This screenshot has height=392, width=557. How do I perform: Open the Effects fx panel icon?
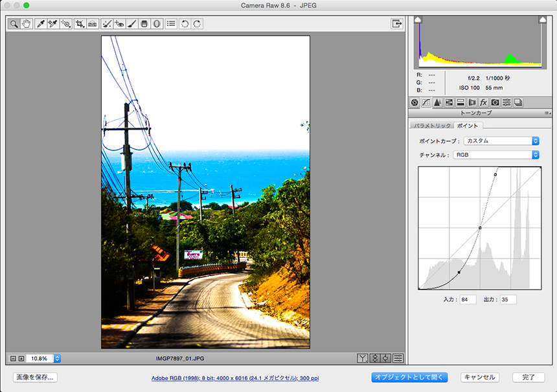483,103
